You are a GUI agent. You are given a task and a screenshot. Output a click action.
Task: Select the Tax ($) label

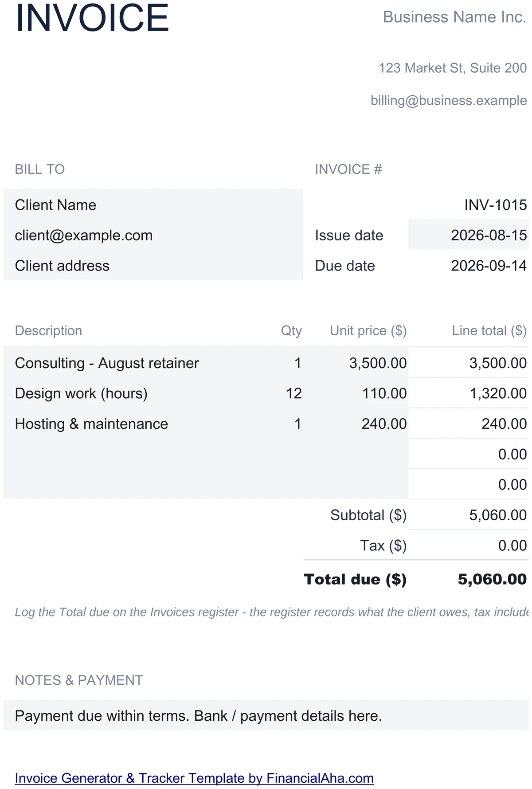[x=383, y=546]
